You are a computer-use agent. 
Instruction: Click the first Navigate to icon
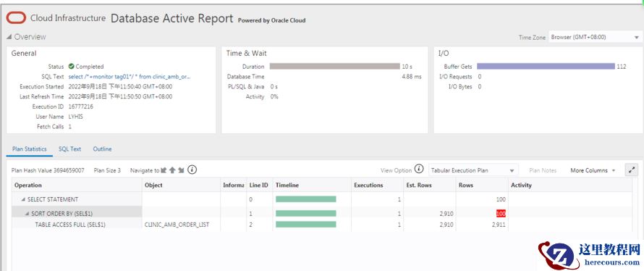(x=164, y=170)
